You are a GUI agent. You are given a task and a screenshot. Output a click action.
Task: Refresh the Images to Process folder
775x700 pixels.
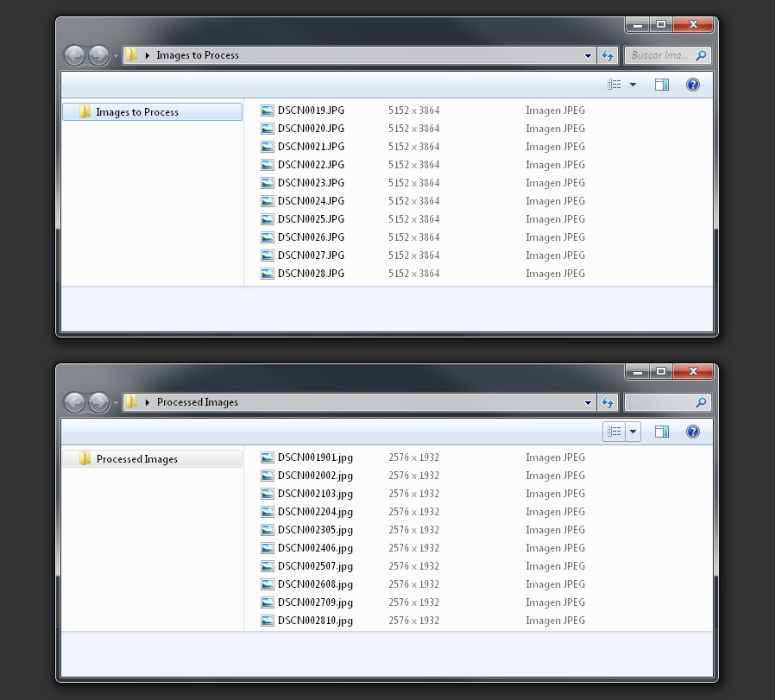pos(608,55)
